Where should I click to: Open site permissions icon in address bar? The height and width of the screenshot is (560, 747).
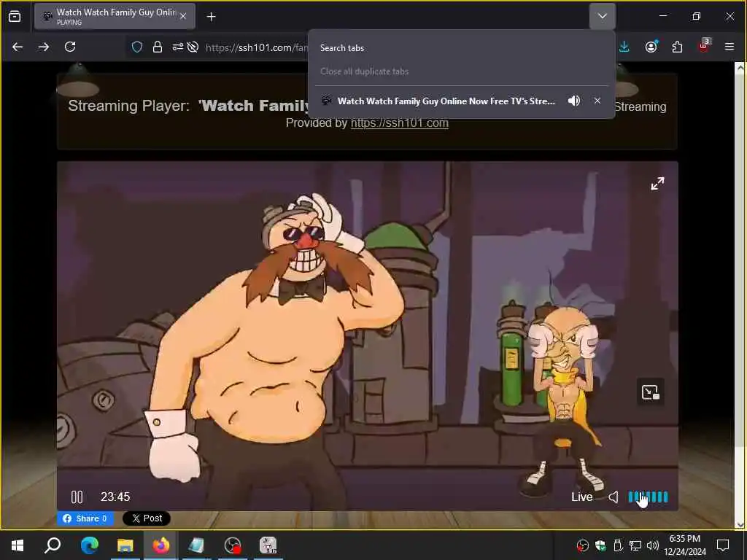pyautogui.click(x=178, y=47)
